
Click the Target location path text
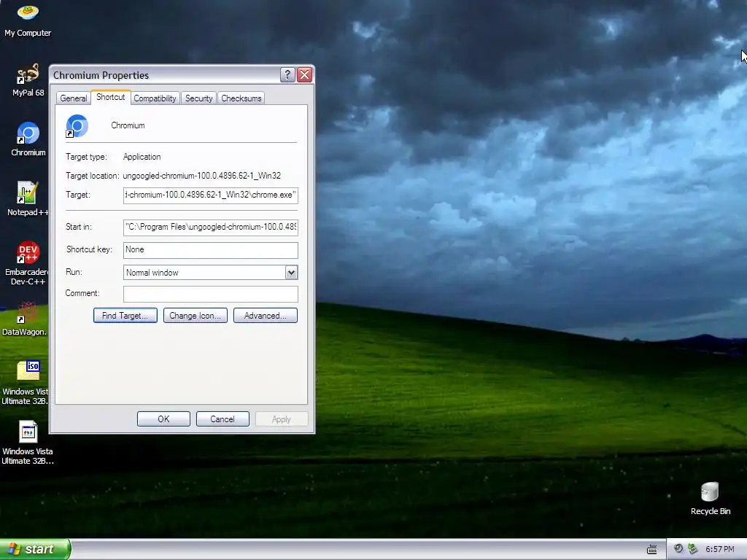(202, 176)
